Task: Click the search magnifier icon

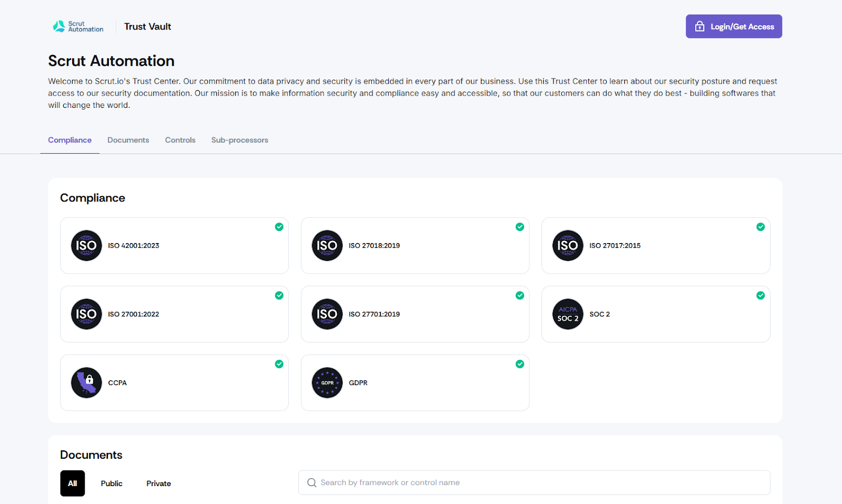Action: 312,482
